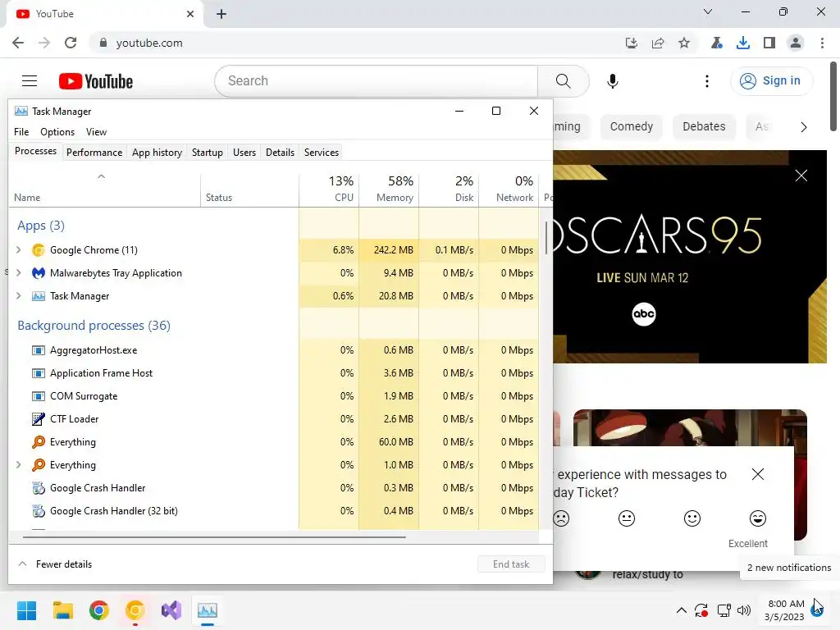Toggle Chrome side panel
This screenshot has height=630, width=840.
click(769, 43)
